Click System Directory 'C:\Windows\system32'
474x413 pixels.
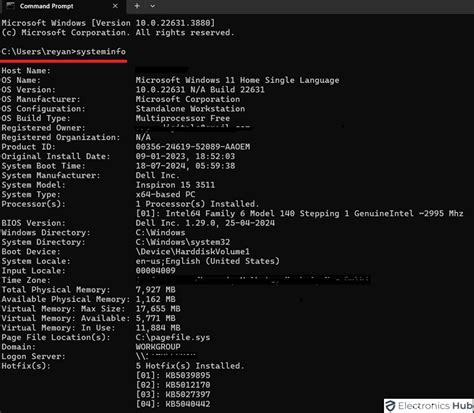pyautogui.click(x=183, y=242)
